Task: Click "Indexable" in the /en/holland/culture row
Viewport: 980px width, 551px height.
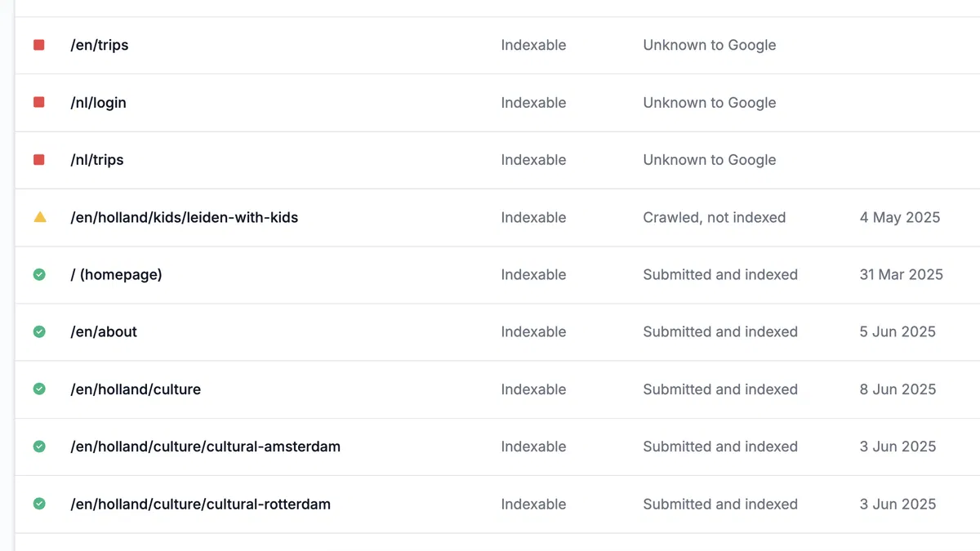Action: click(533, 389)
